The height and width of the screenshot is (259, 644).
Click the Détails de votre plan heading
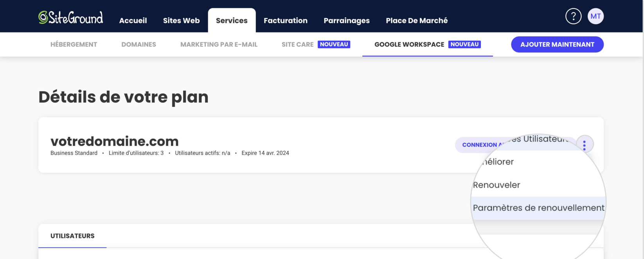(123, 97)
